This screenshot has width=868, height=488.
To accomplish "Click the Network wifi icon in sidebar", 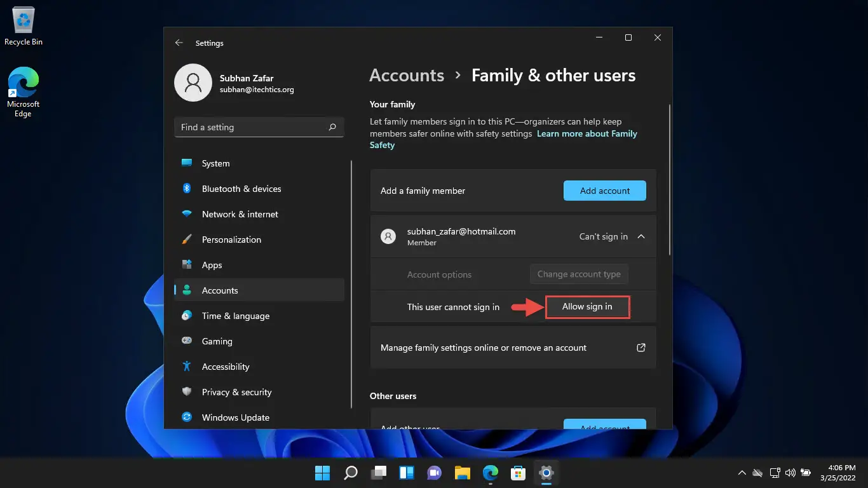I will [187, 213].
